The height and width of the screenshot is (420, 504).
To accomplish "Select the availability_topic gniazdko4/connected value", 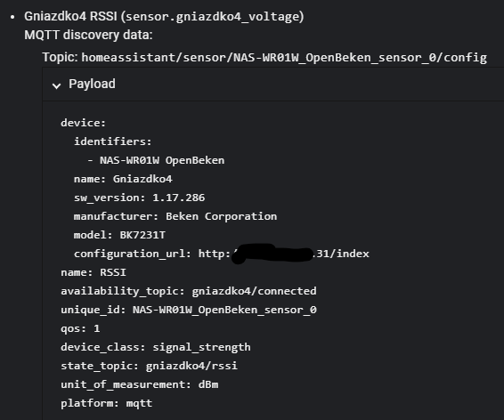I will pos(254,291).
